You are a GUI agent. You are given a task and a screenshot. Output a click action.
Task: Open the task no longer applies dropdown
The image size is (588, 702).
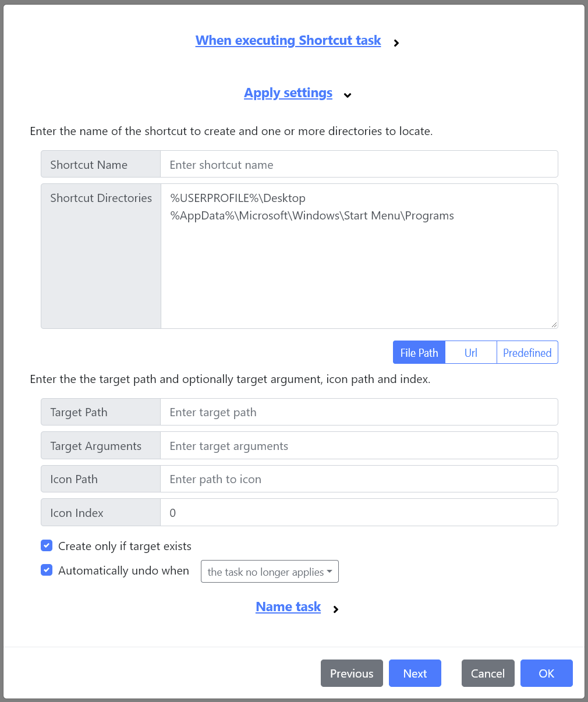(x=269, y=571)
